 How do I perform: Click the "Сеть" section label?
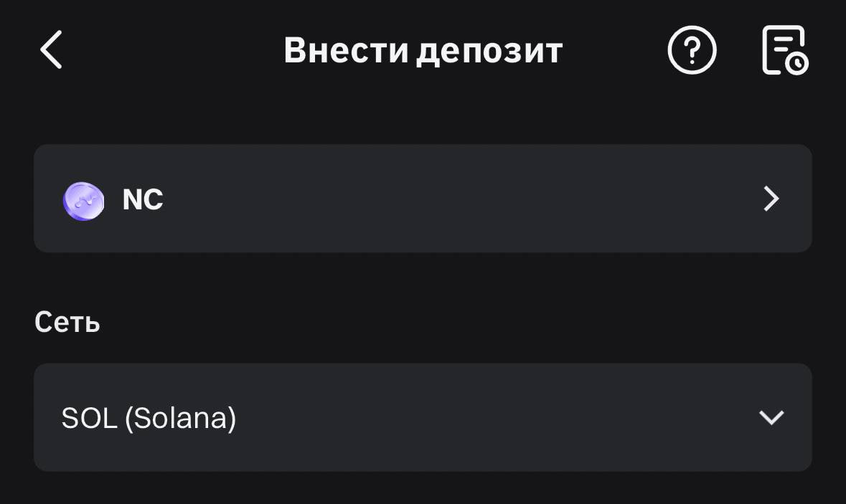tap(67, 323)
